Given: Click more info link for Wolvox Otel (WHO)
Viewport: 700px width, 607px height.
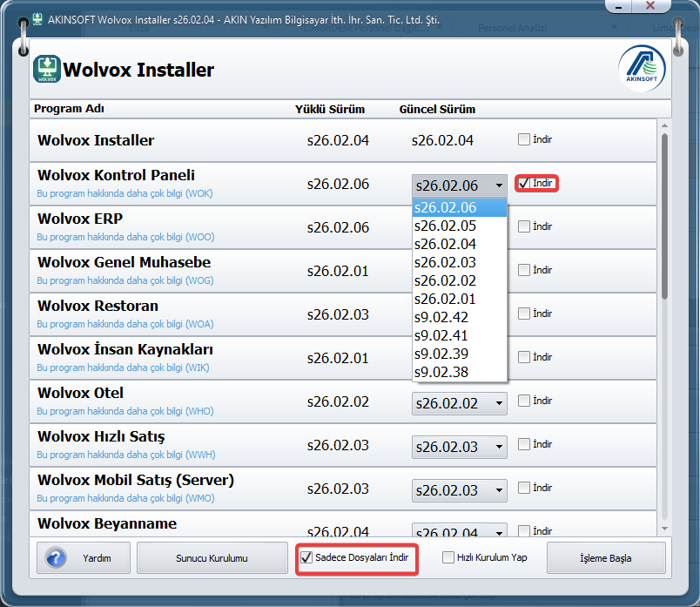Looking at the screenshot, I should coord(125,411).
